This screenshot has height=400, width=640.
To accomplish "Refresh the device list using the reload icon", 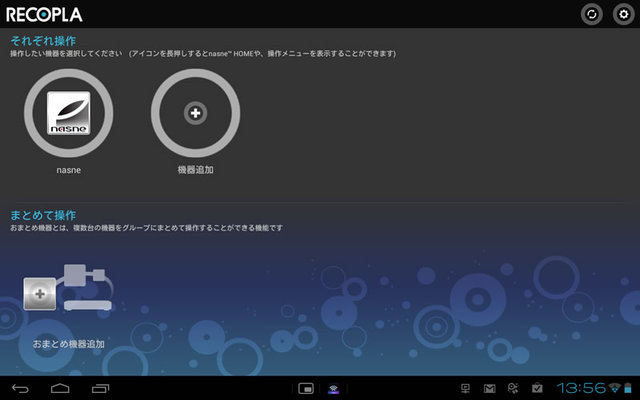I will tap(591, 14).
